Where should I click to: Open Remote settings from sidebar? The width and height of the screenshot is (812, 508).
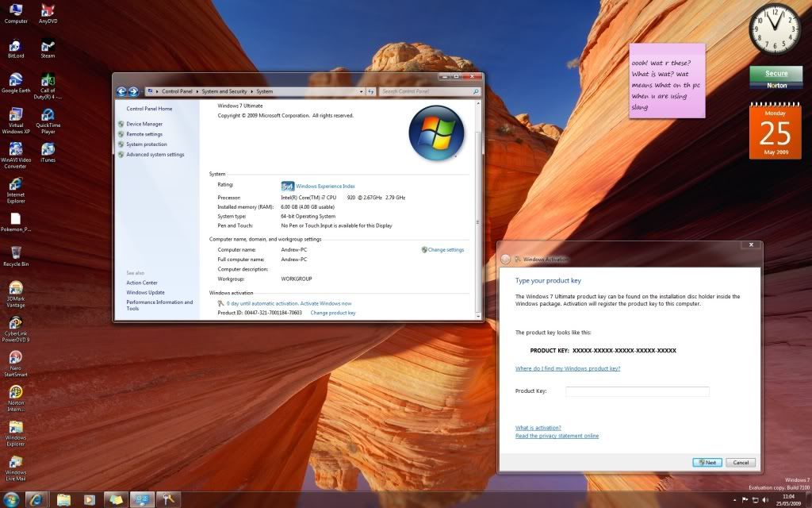pos(144,134)
